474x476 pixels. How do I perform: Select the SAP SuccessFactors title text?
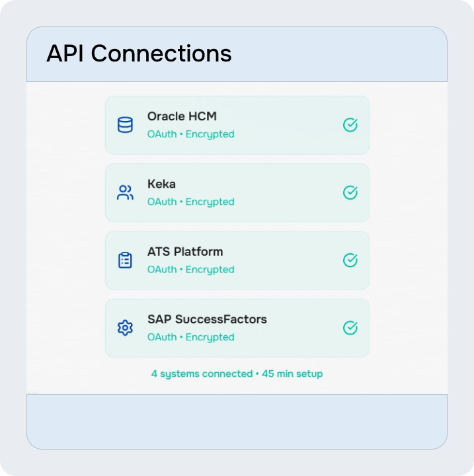point(207,319)
